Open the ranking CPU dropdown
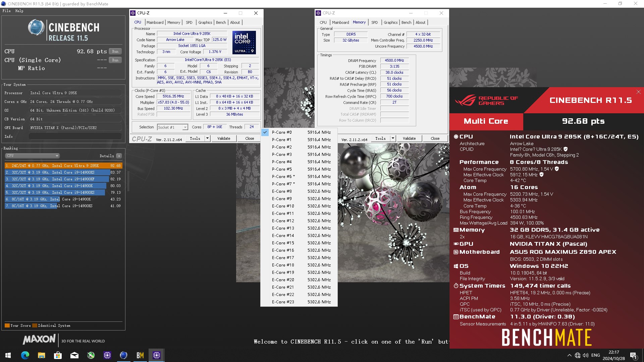This screenshot has width=644, height=362. tap(33, 156)
